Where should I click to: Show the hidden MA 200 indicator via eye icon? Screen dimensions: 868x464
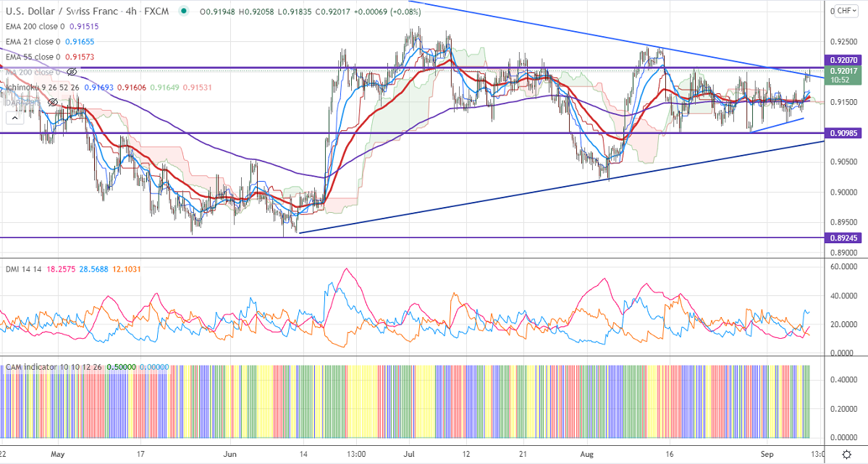click(x=72, y=72)
